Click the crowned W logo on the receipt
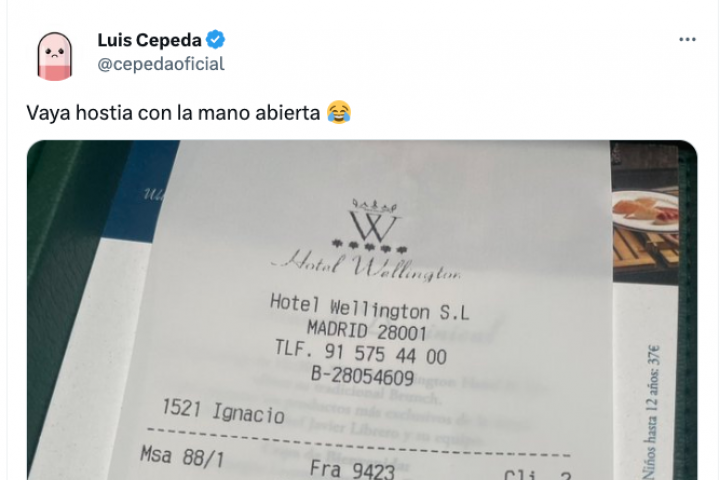This screenshot has height=480, width=720. pos(373,221)
